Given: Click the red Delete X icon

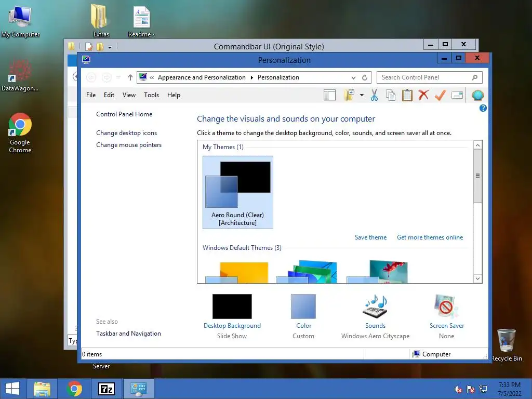Looking at the screenshot, I should click(x=423, y=95).
